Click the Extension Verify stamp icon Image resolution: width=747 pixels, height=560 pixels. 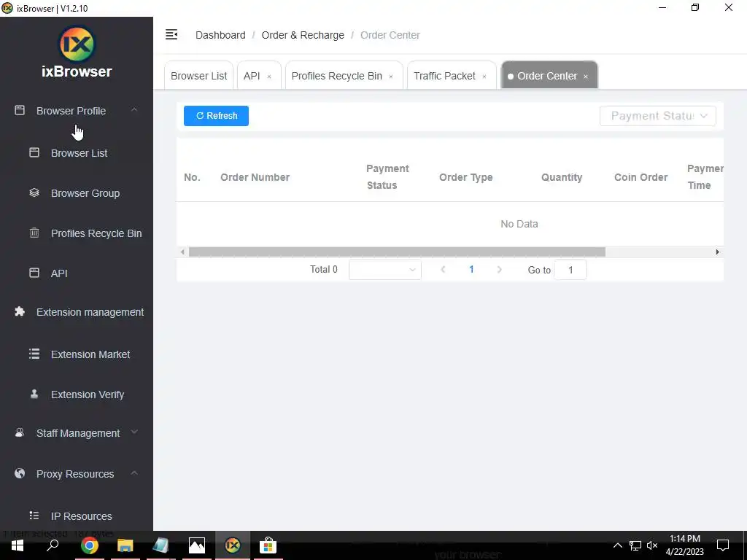tap(34, 394)
